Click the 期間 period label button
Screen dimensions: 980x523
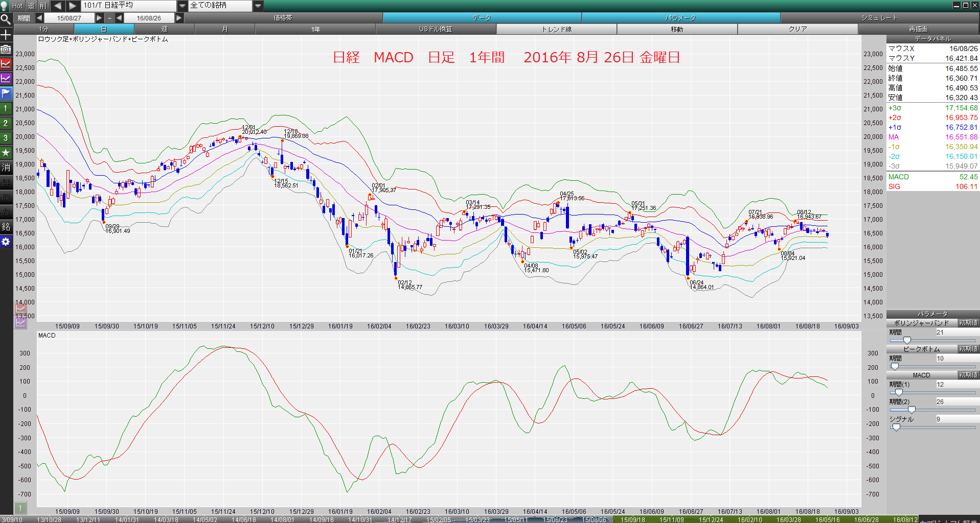coord(24,18)
